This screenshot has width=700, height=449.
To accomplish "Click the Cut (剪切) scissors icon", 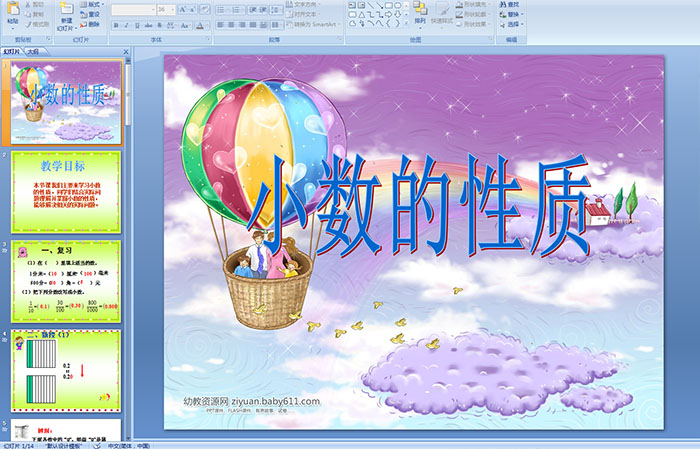I will 28,4.
